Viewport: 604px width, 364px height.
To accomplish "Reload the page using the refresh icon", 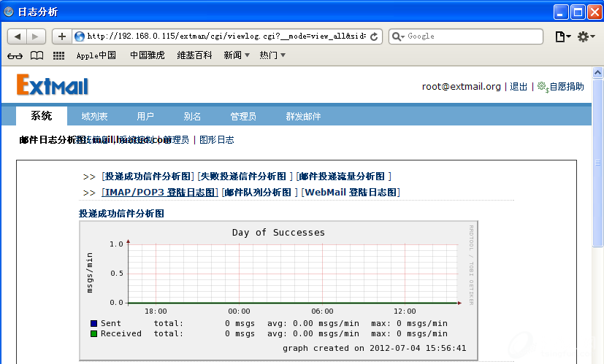I will tap(375, 36).
